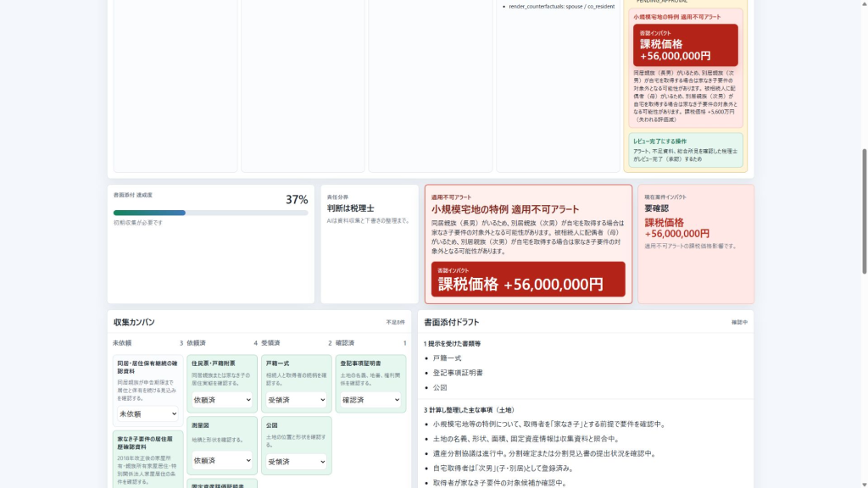Select the 公図 kanban card title
Screen dimensions: 868x488
coord(271,425)
